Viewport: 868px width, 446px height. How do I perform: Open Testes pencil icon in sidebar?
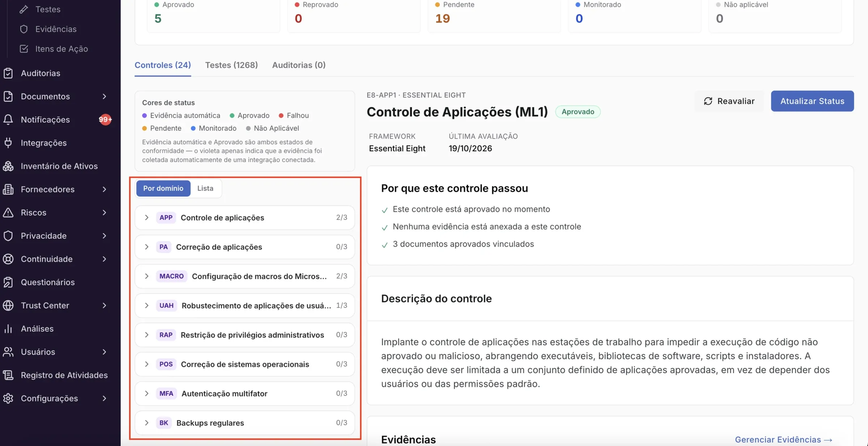click(x=24, y=9)
